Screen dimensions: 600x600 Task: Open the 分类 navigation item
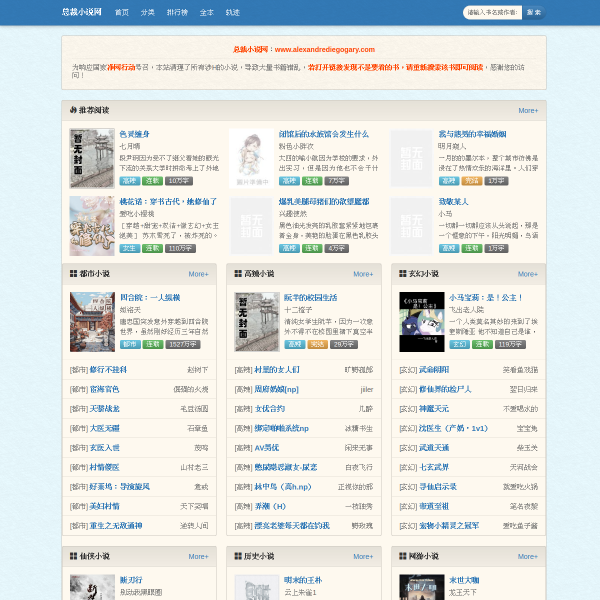(x=148, y=13)
